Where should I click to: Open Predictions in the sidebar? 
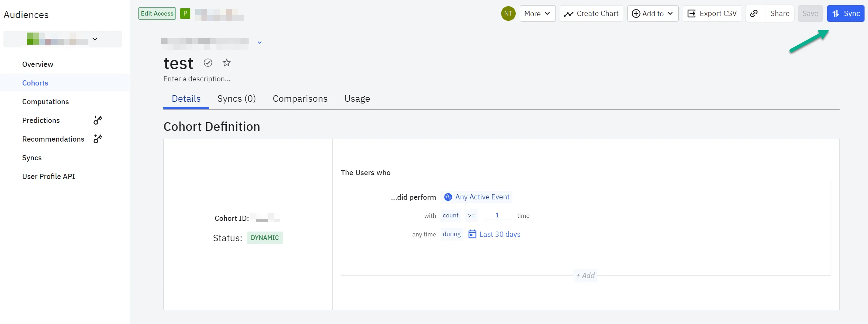point(41,120)
